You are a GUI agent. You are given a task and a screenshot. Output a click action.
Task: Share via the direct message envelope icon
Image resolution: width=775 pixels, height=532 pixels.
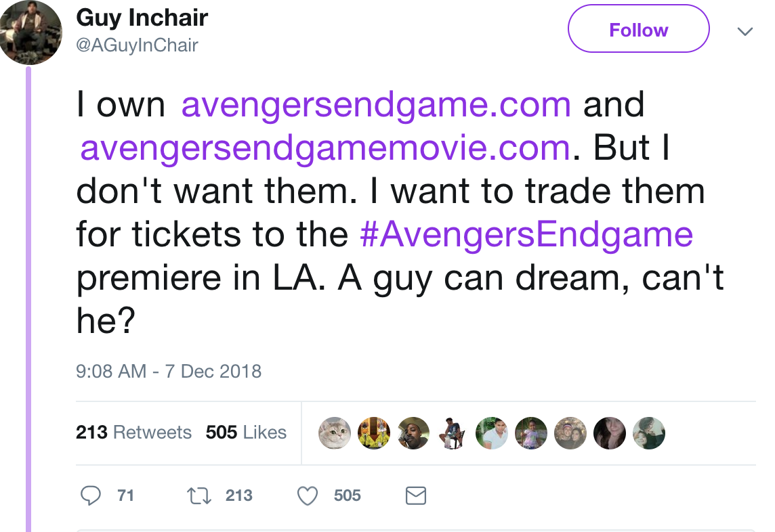[x=415, y=496]
